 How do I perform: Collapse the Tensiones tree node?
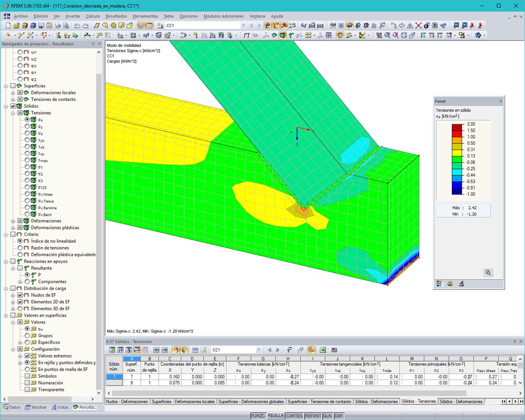click(13, 113)
